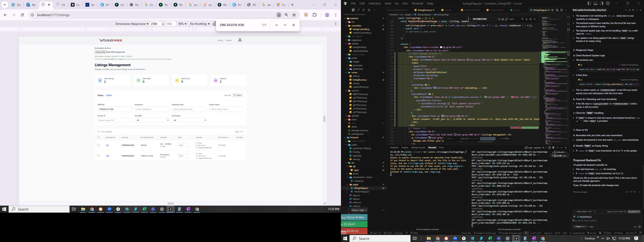Tick the '0 of 2 selected' checkbox
644x242 pixels.
pos(98,132)
